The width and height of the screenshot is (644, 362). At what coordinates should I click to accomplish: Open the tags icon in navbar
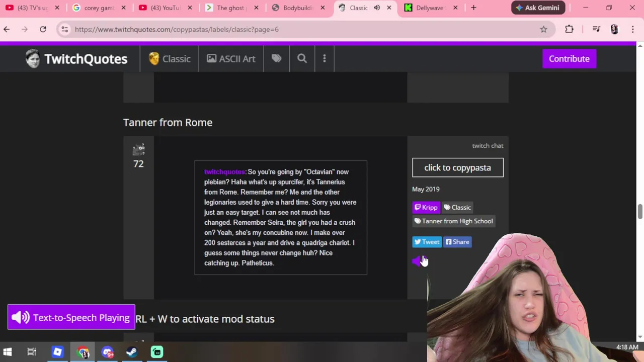pos(276,59)
